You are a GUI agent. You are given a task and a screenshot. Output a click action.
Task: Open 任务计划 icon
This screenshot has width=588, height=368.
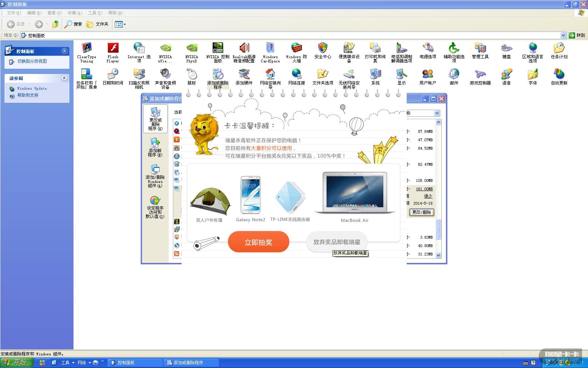point(559,50)
